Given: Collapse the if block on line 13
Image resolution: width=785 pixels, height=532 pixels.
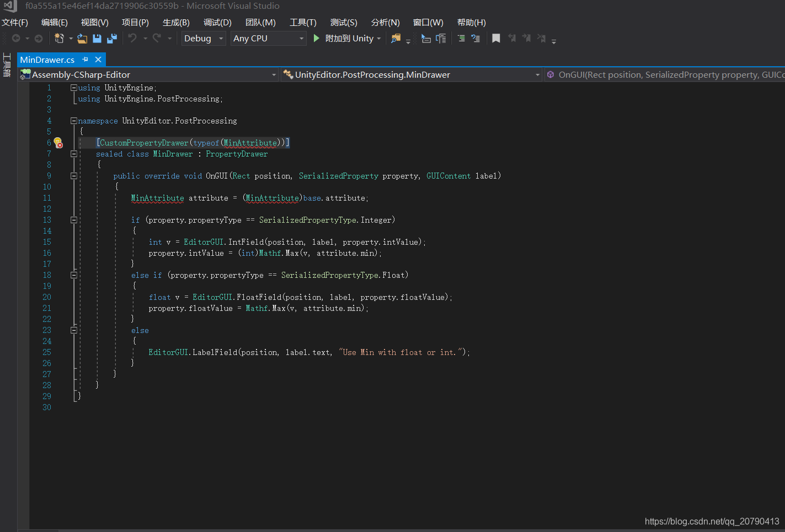Looking at the screenshot, I should tap(73, 220).
